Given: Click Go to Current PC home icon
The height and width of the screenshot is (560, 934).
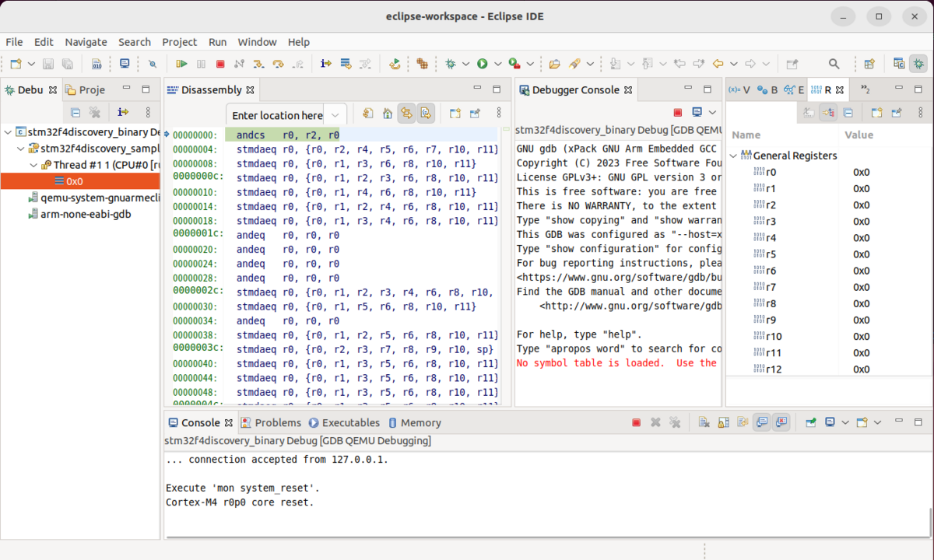Looking at the screenshot, I should tap(387, 114).
